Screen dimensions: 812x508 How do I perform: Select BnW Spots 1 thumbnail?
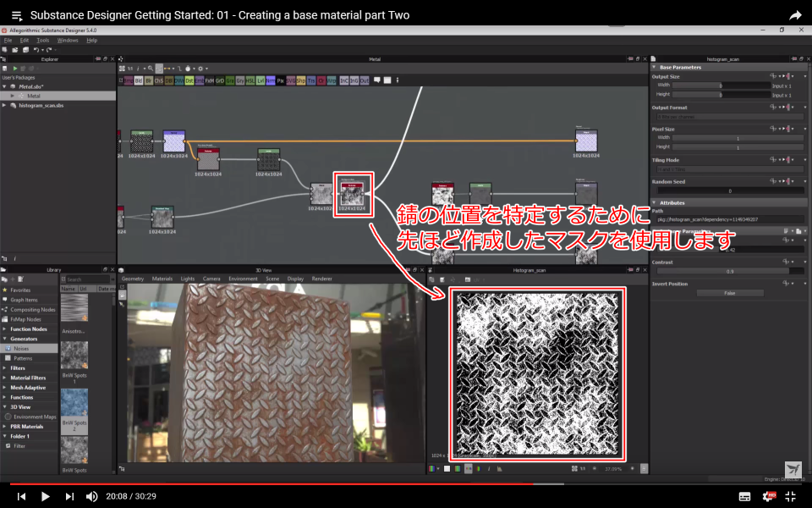[74, 355]
